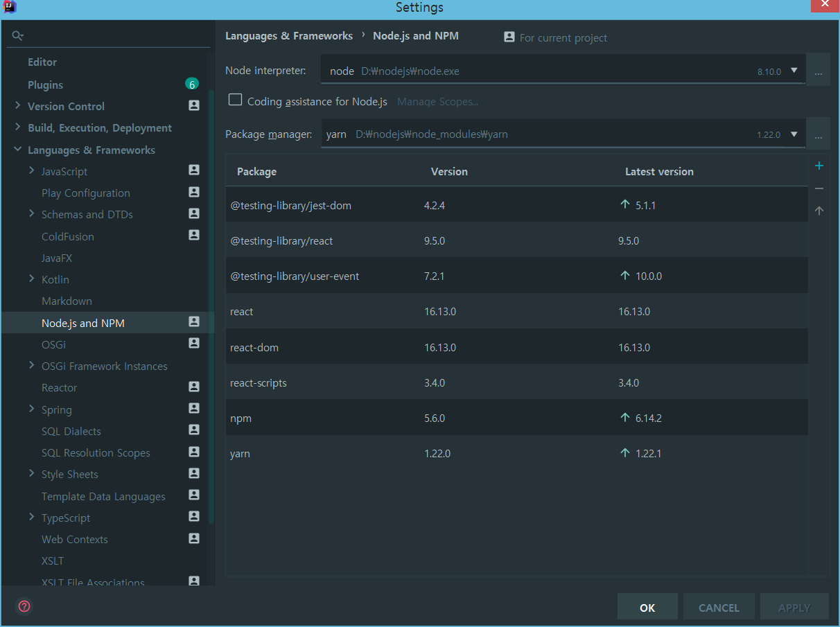Click the project icon next to ColdFusion
The width and height of the screenshot is (840, 627).
point(194,236)
